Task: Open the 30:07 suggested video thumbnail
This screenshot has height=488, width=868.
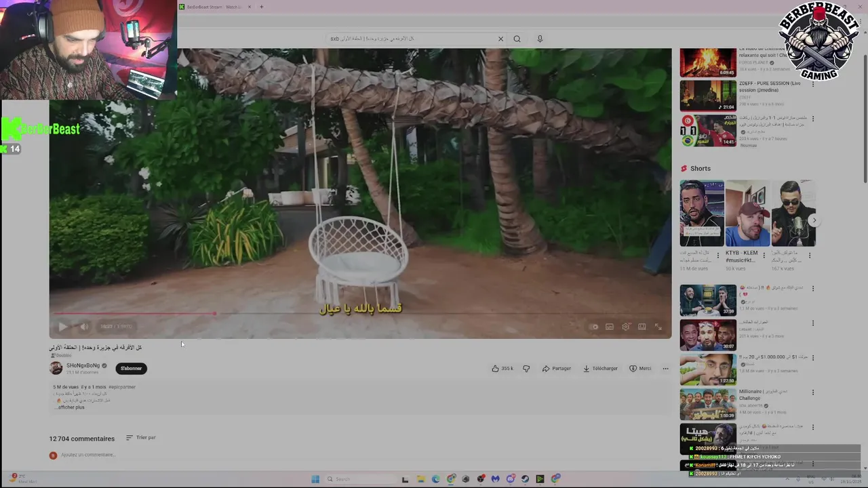Action: (x=708, y=335)
